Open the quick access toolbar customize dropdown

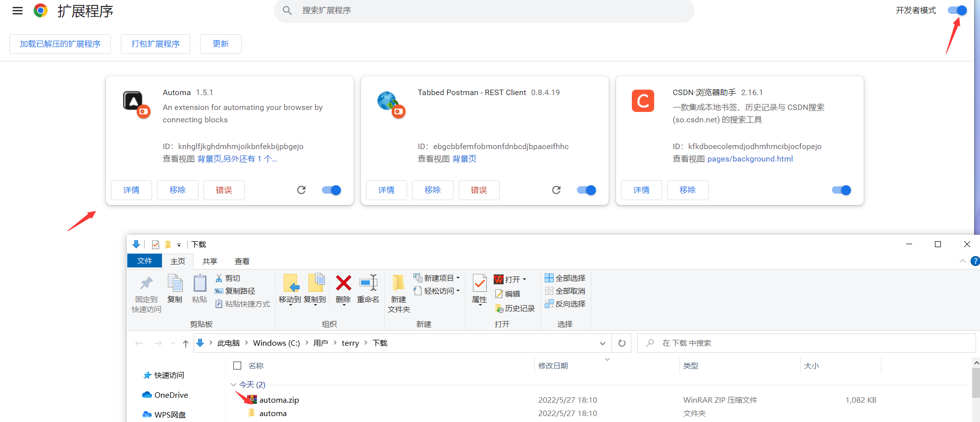coord(179,245)
